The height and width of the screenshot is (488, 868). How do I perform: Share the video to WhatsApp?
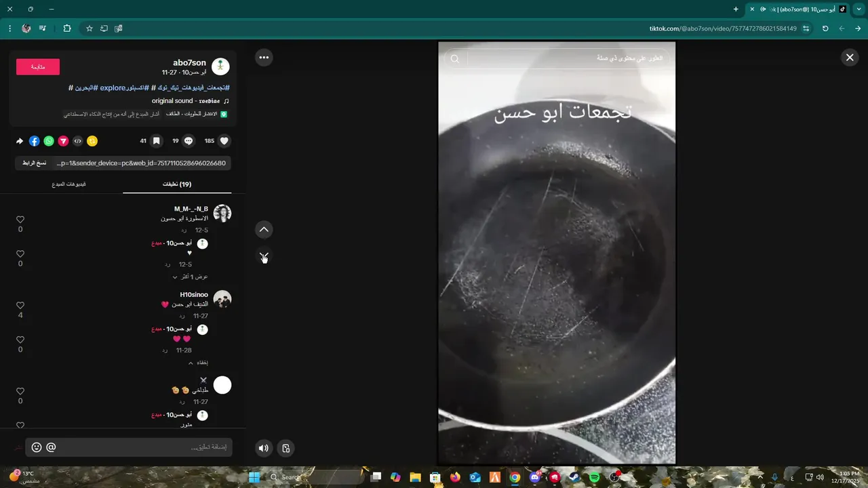click(49, 141)
